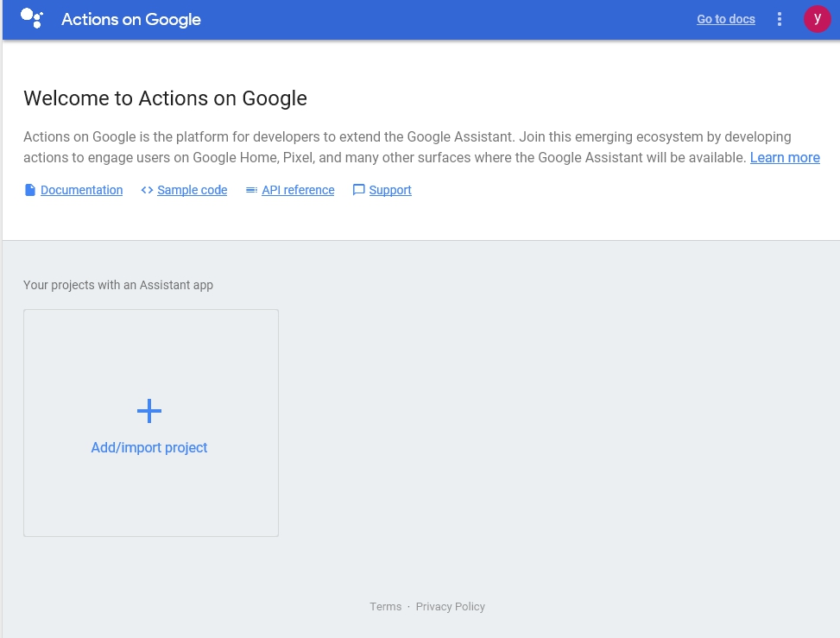Click the Actions on Google title
Viewport: 840px width, 638px height.
pyautogui.click(x=131, y=19)
